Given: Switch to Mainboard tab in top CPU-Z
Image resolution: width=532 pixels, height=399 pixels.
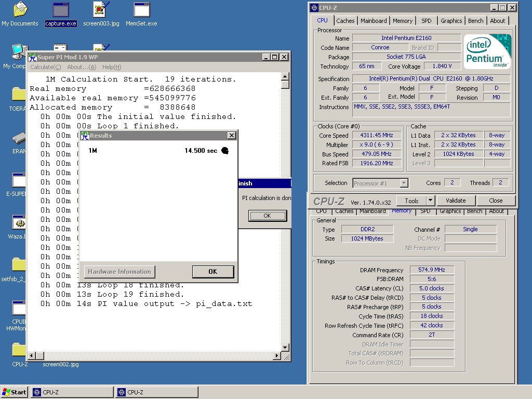Looking at the screenshot, I should click(x=374, y=21).
